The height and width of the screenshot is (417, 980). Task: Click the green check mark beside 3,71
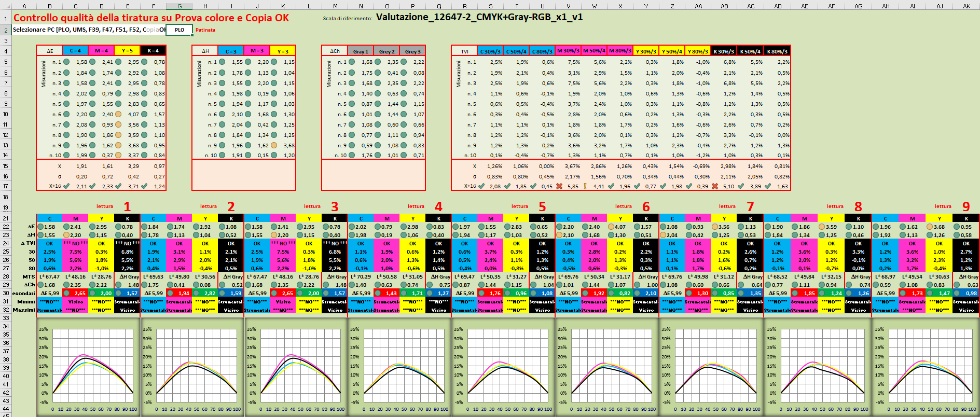click(x=118, y=186)
